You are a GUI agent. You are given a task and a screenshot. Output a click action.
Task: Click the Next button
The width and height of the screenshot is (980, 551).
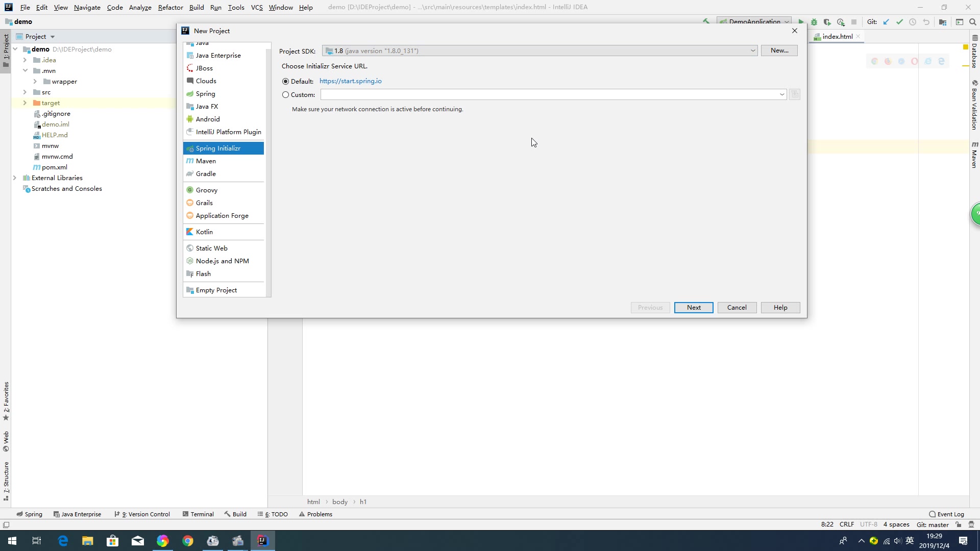[x=693, y=308]
